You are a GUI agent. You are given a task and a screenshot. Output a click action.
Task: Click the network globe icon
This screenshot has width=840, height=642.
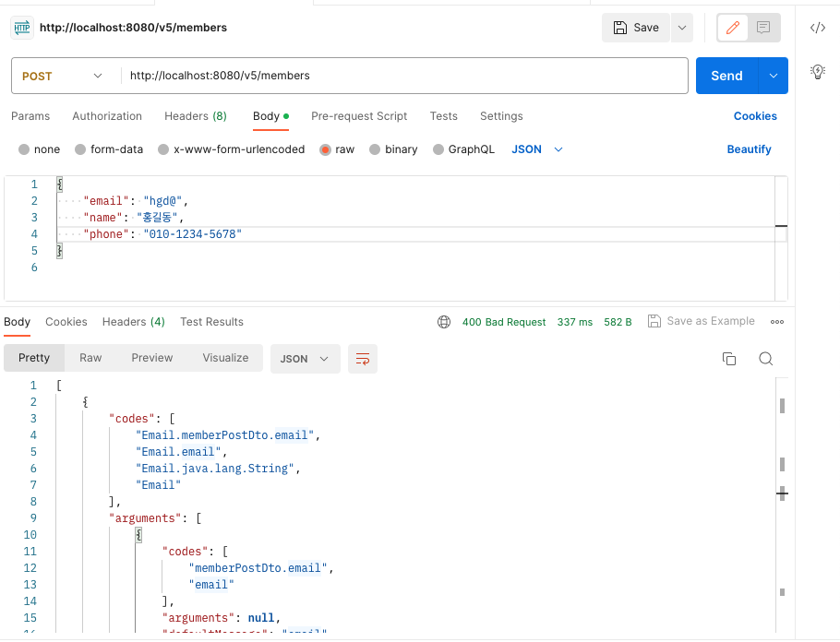[444, 322]
